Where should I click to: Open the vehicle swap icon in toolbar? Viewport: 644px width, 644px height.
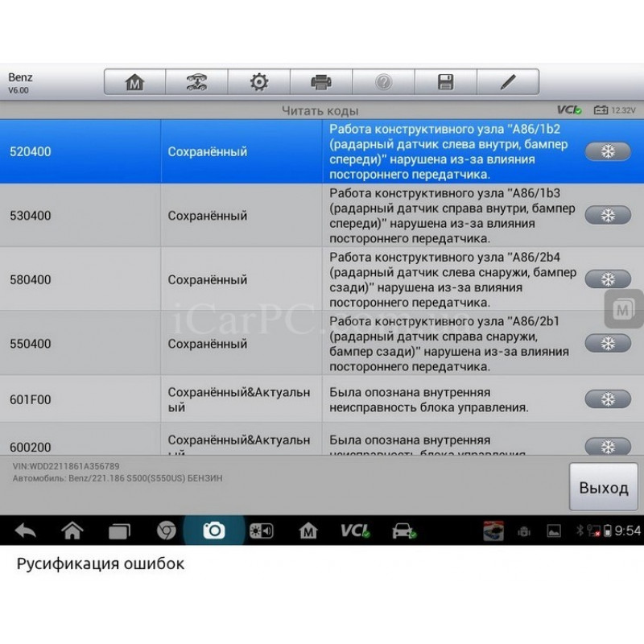tap(196, 82)
